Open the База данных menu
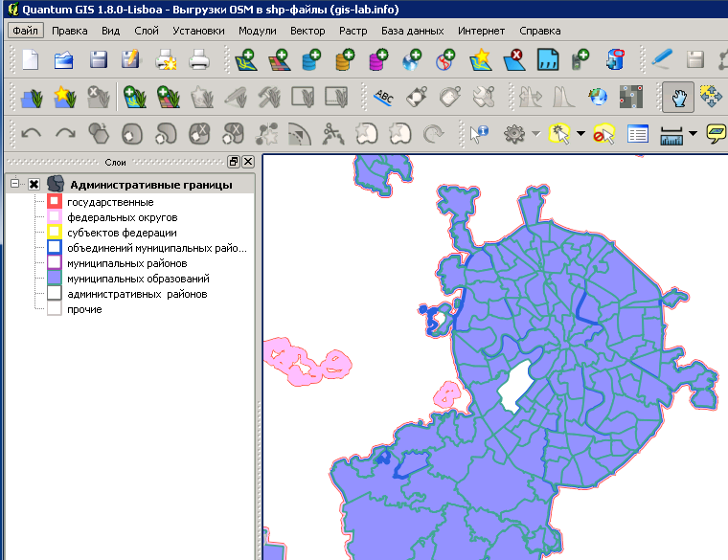This screenshot has height=560, width=728. (x=412, y=31)
